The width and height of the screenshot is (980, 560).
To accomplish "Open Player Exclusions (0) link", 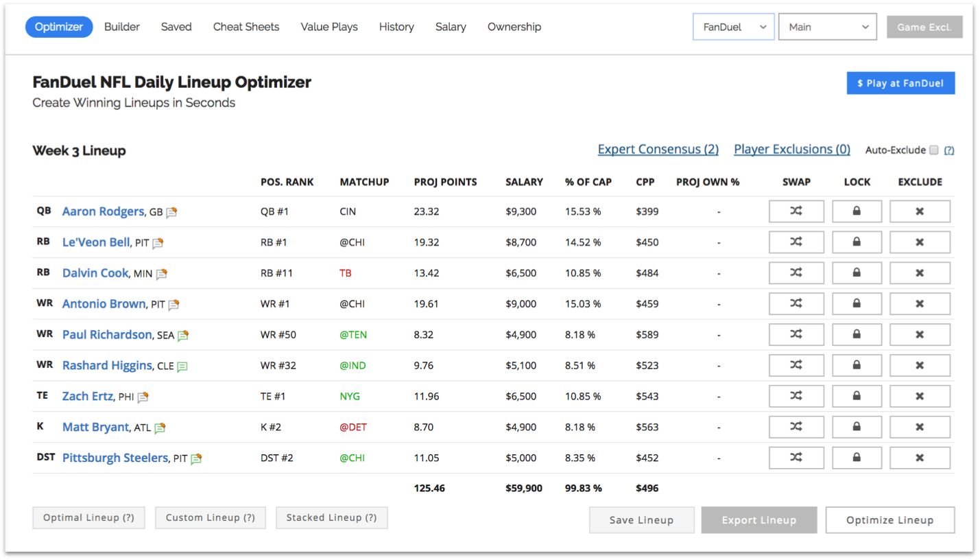I will point(792,149).
